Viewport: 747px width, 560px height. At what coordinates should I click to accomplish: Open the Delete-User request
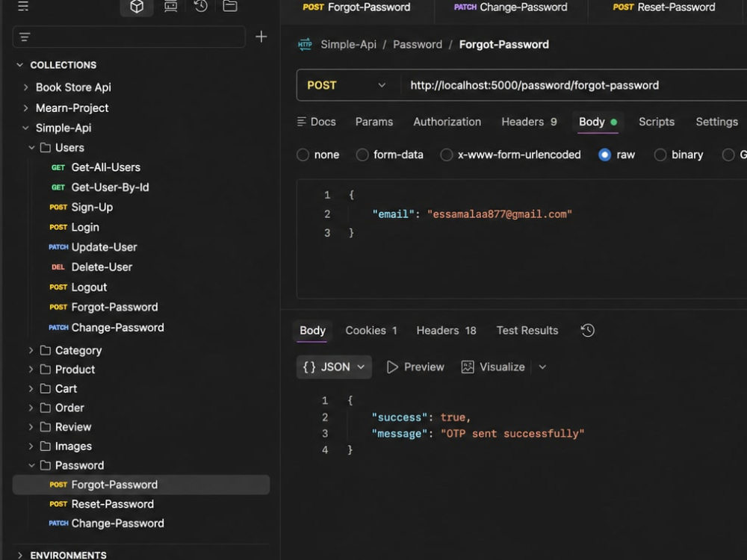tap(102, 267)
